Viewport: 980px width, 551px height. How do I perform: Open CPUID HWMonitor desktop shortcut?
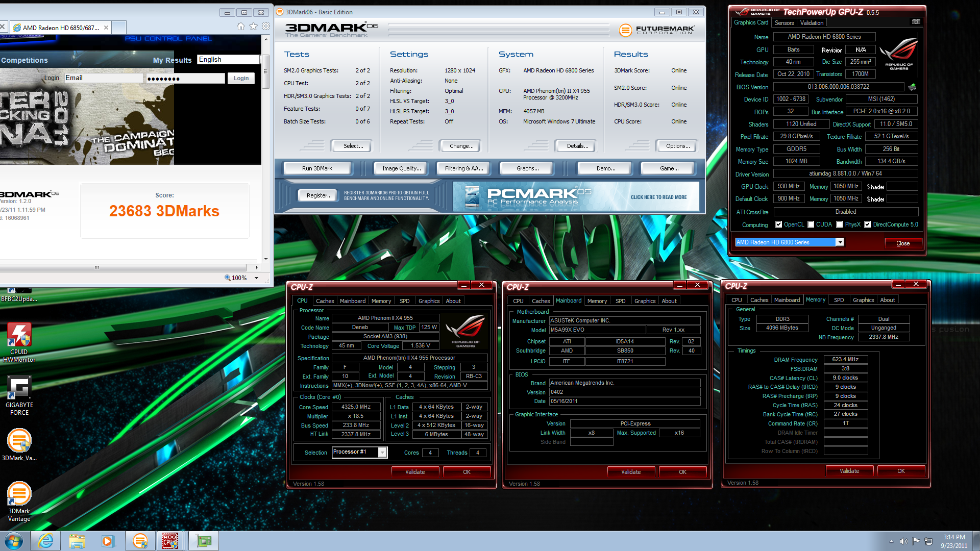click(x=19, y=342)
